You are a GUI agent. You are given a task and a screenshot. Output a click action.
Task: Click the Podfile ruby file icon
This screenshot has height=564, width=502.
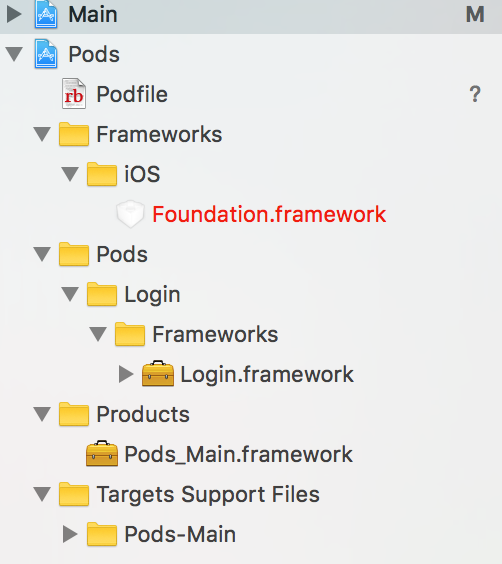coord(74,94)
